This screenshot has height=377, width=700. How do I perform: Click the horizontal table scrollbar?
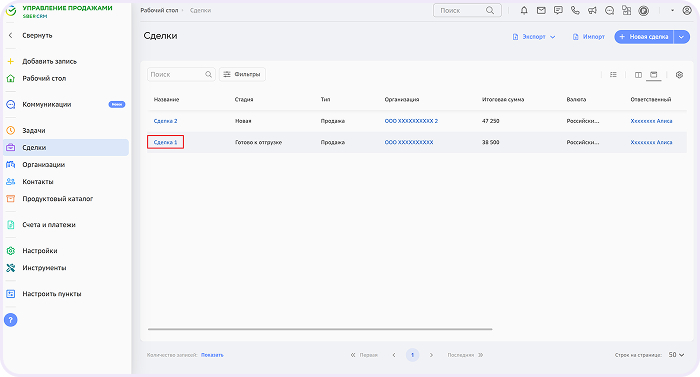[x=320, y=329]
